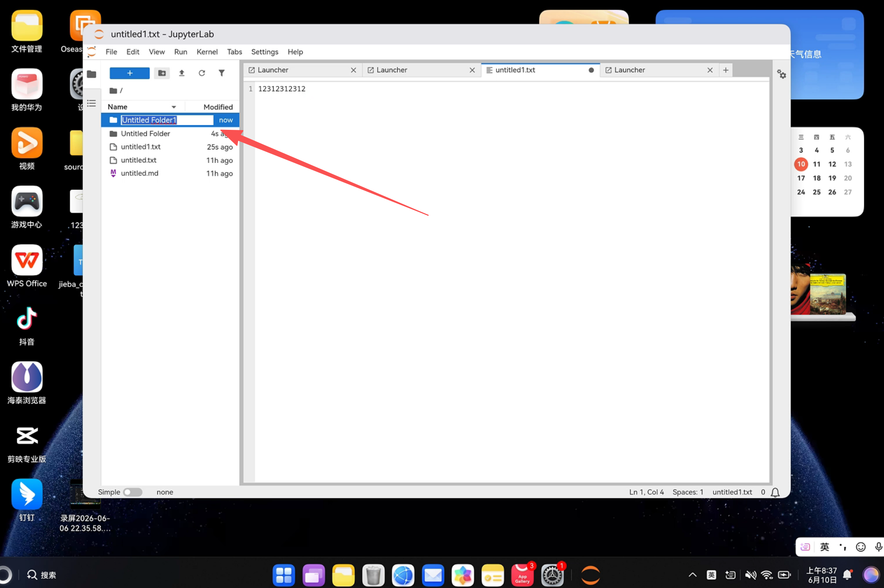Sort files by Modified column header

tap(212, 107)
